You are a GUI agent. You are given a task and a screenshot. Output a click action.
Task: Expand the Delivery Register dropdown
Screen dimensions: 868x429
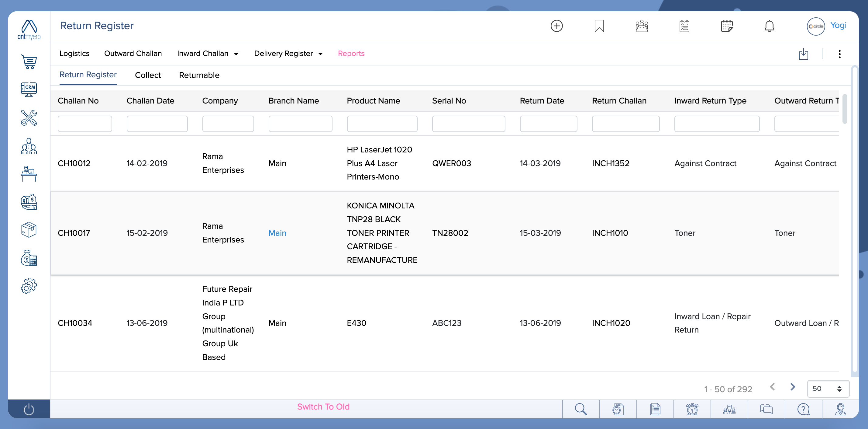pyautogui.click(x=288, y=54)
